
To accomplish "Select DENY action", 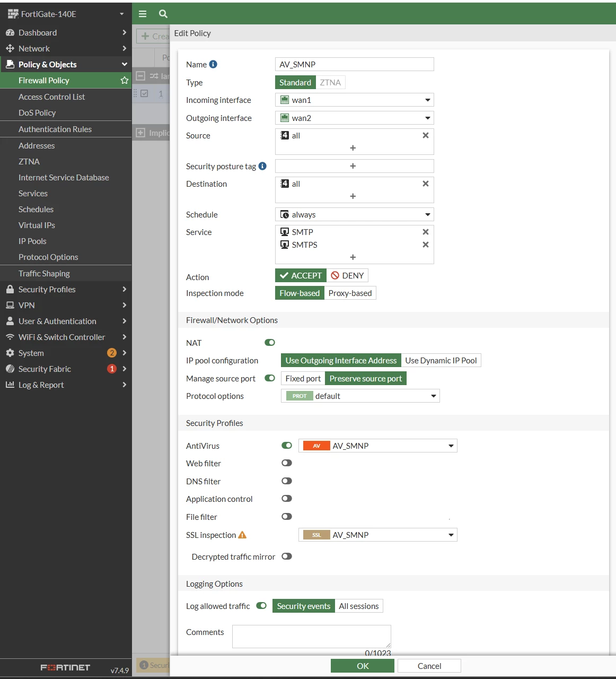I will [x=347, y=275].
